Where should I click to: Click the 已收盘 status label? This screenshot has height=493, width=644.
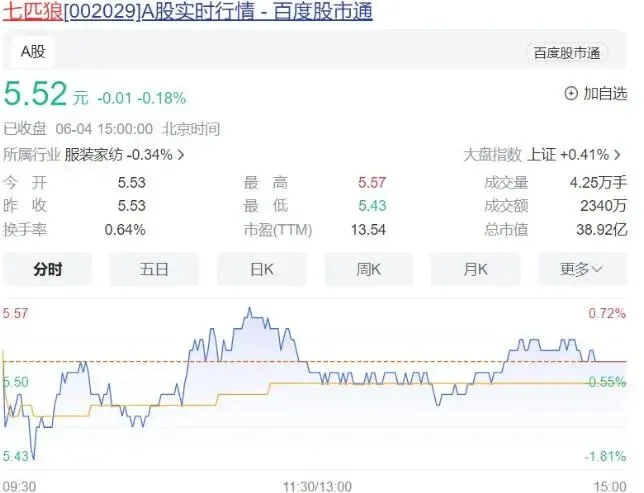tap(25, 129)
